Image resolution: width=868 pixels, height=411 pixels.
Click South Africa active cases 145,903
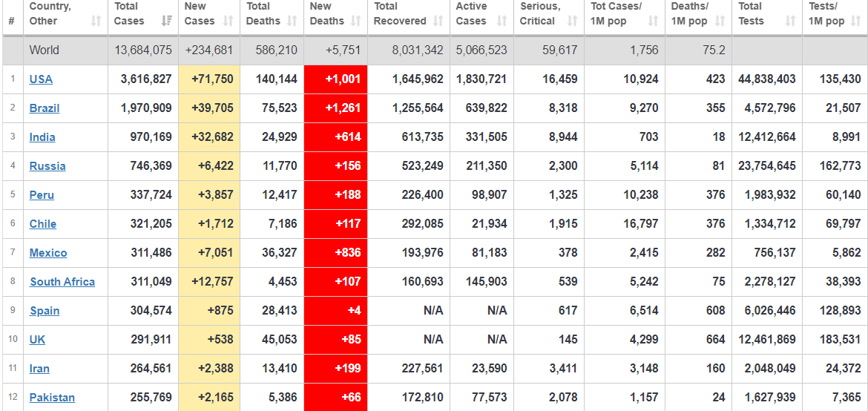click(485, 281)
